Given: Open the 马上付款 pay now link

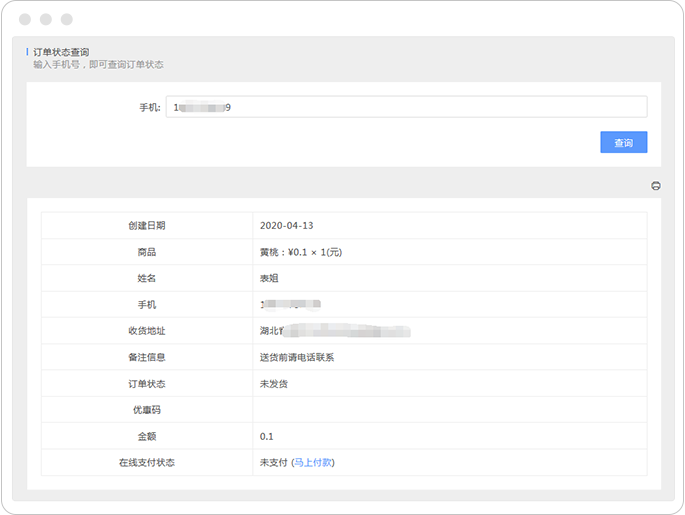Looking at the screenshot, I should [x=313, y=462].
